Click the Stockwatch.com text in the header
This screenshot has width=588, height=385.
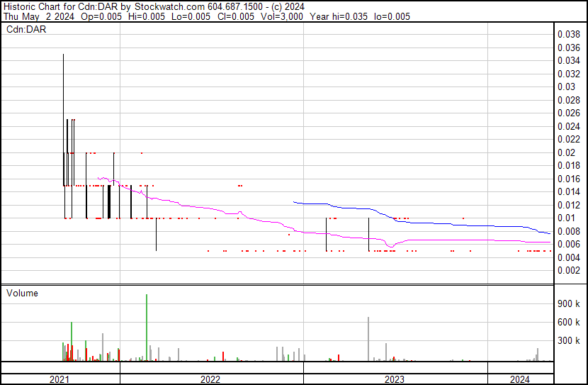(164, 6)
